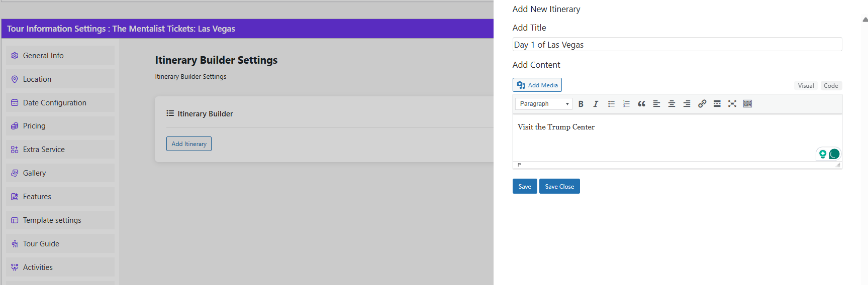
Task: Apply blockquote formatting
Action: (641, 104)
